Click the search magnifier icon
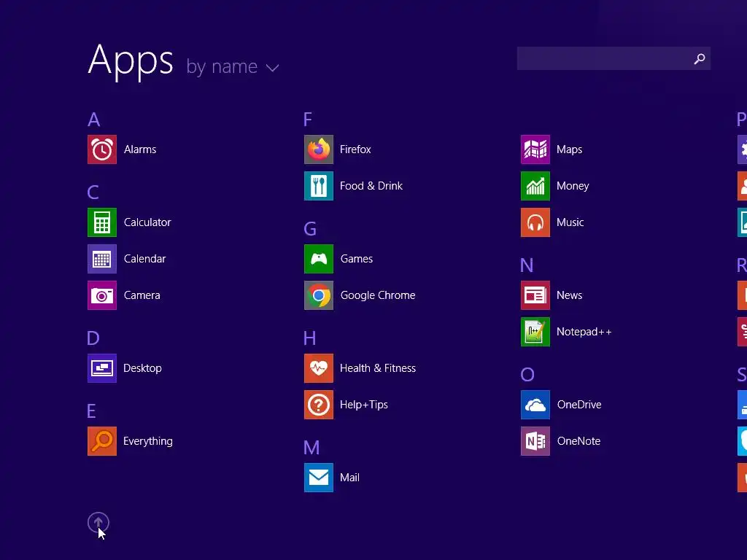This screenshot has height=560, width=747. point(700,58)
